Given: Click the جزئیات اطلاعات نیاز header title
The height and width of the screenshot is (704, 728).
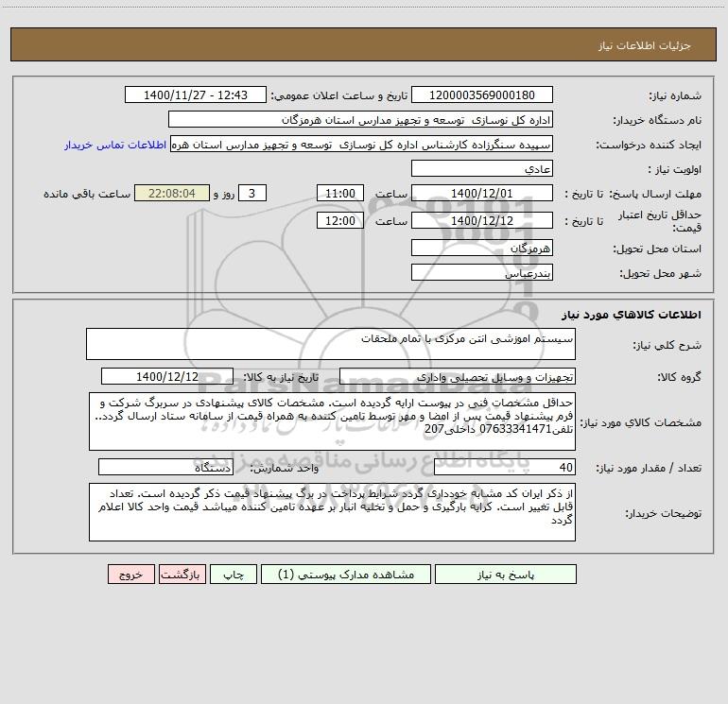Looking at the screenshot, I should pyautogui.click(x=645, y=45).
